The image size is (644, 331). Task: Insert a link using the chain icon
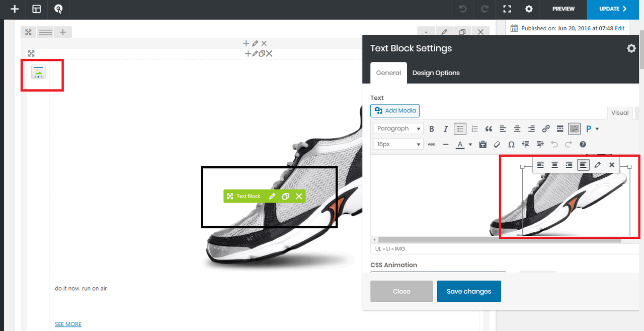tap(546, 129)
